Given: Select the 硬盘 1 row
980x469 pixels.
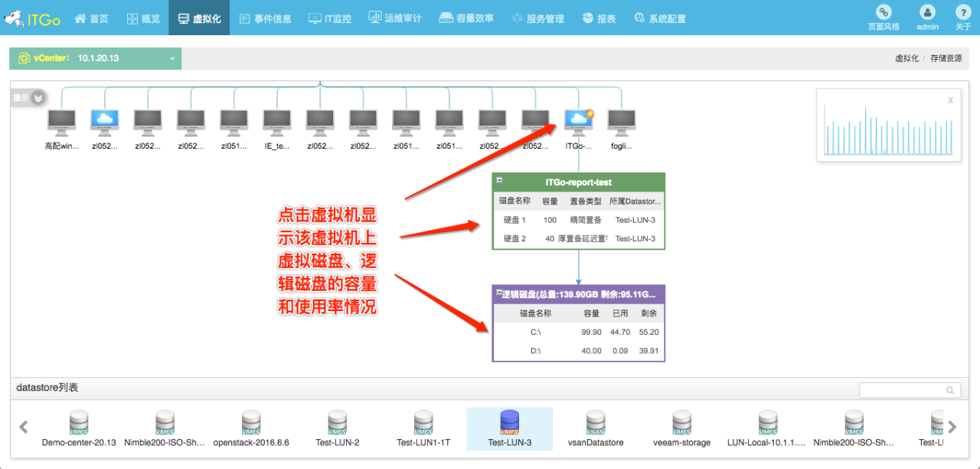Looking at the screenshot, I should click(x=579, y=220).
